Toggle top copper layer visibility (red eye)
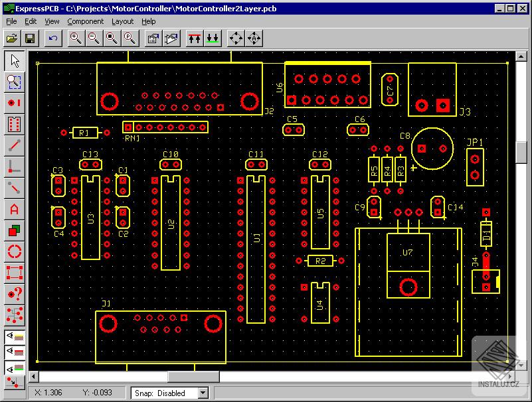Screen dimensions: 532x402 (14, 352)
